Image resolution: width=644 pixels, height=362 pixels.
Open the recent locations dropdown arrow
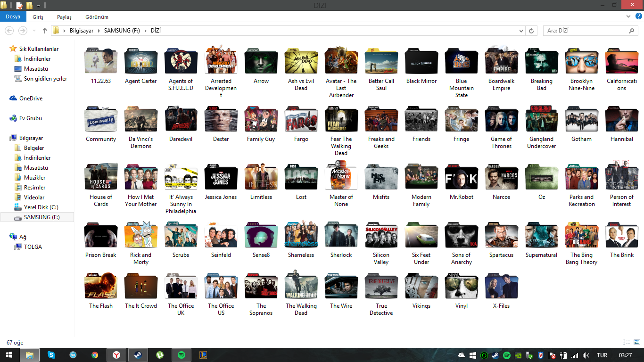click(34, 31)
